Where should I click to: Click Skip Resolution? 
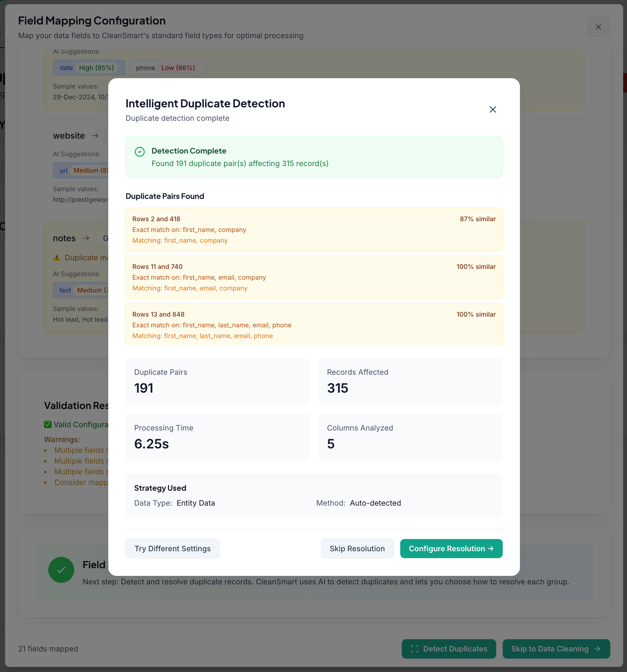(357, 548)
